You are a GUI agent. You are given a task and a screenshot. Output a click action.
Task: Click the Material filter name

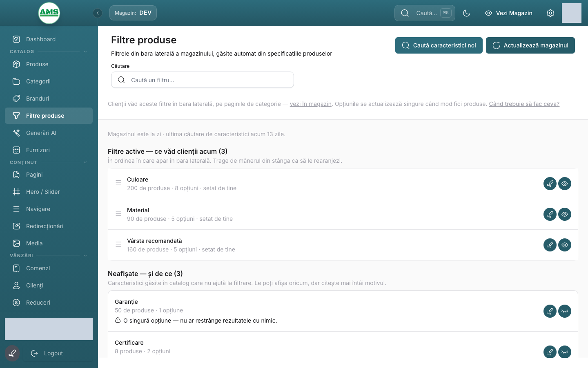138,210
